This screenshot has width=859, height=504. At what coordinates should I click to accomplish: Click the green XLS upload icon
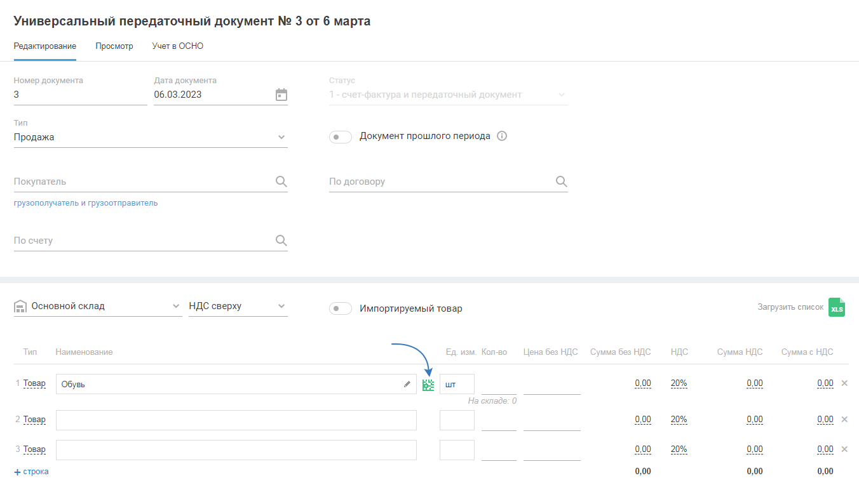(x=837, y=308)
